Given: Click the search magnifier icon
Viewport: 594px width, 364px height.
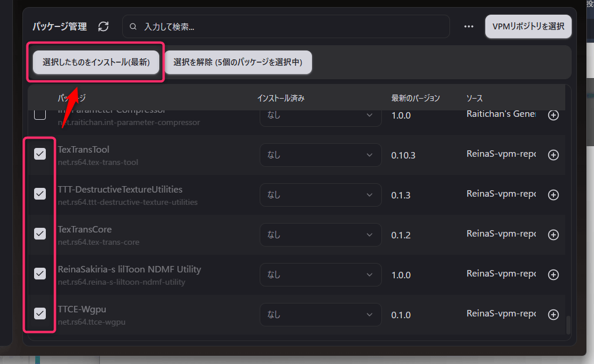Looking at the screenshot, I should click(133, 26).
